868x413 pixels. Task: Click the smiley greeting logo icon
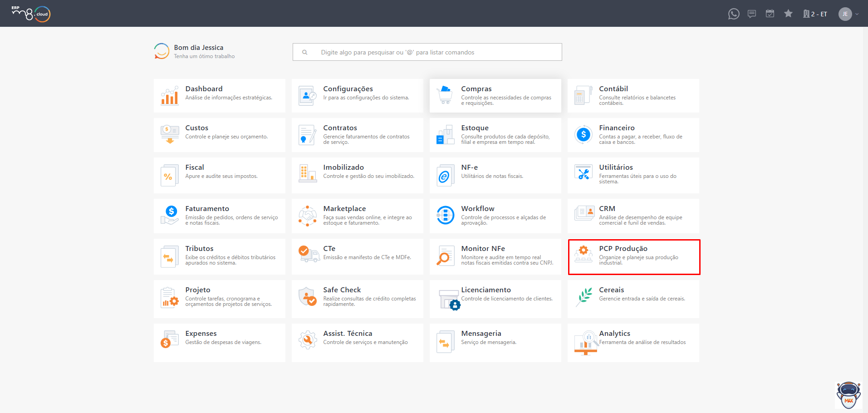coord(162,51)
